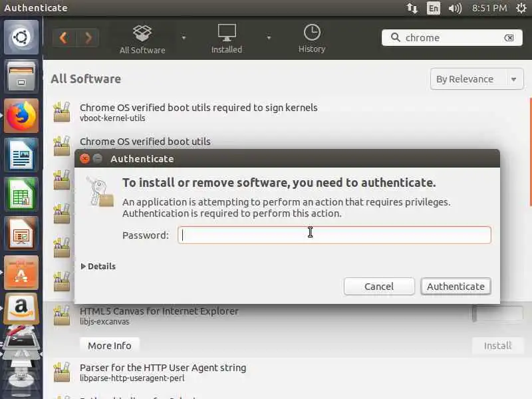532x399 pixels.
Task: Focus the chrome search field
Action: click(452, 38)
